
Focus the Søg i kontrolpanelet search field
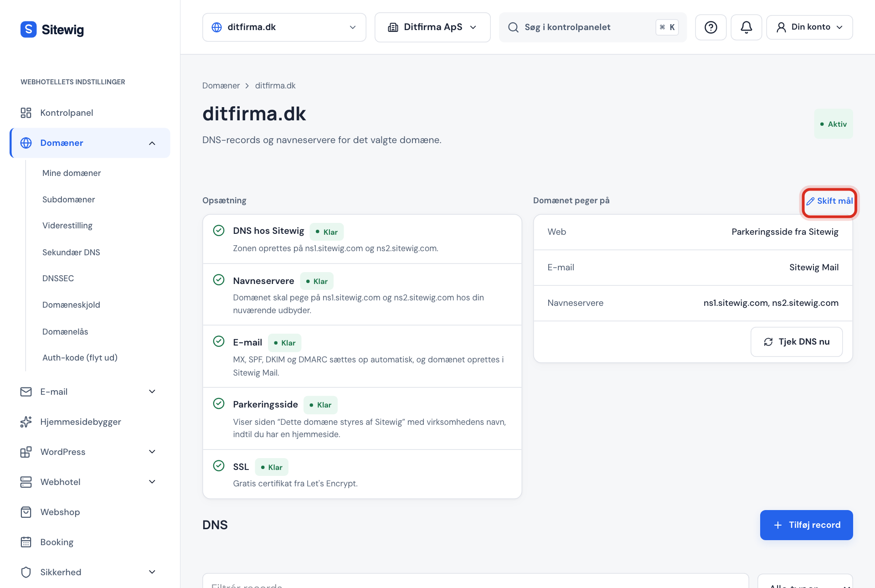(592, 27)
